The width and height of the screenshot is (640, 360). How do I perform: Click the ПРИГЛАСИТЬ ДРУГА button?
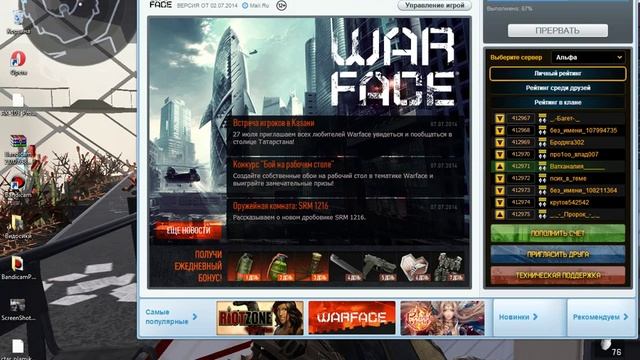(x=558, y=254)
